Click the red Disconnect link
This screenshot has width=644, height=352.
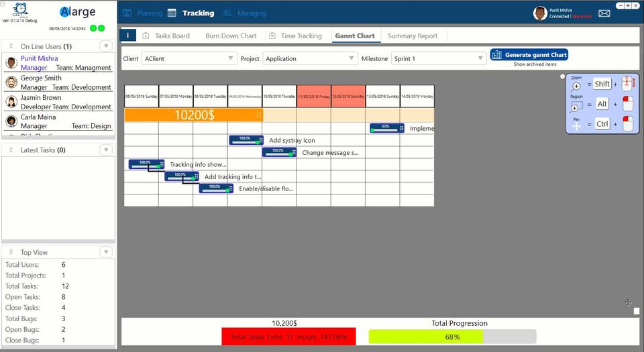coord(582,16)
